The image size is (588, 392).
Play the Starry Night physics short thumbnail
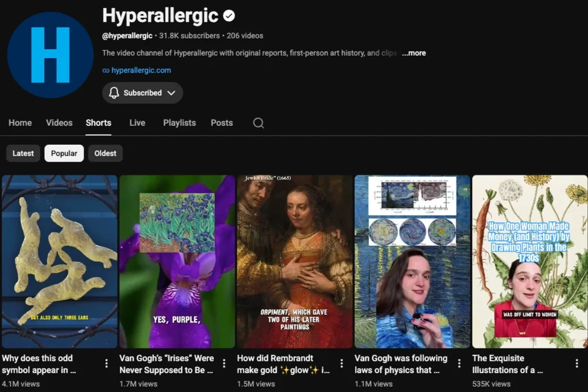(x=413, y=261)
